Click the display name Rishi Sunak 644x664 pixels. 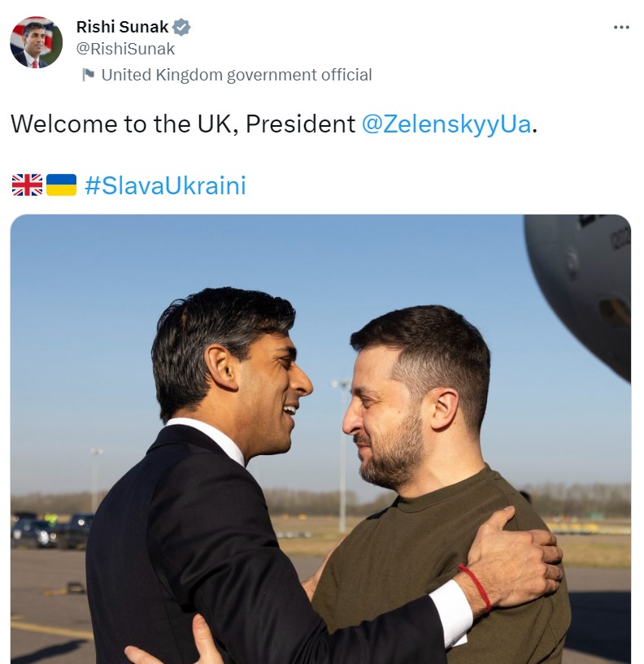(x=122, y=27)
